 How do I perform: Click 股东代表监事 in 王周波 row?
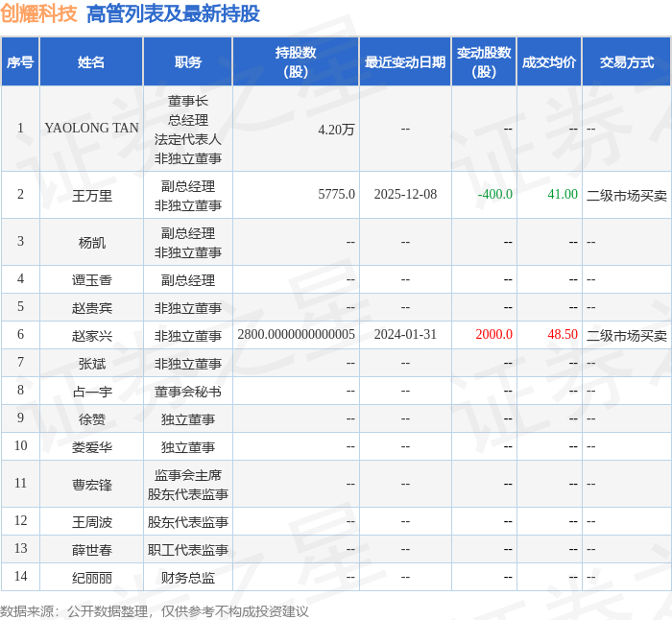(188, 522)
